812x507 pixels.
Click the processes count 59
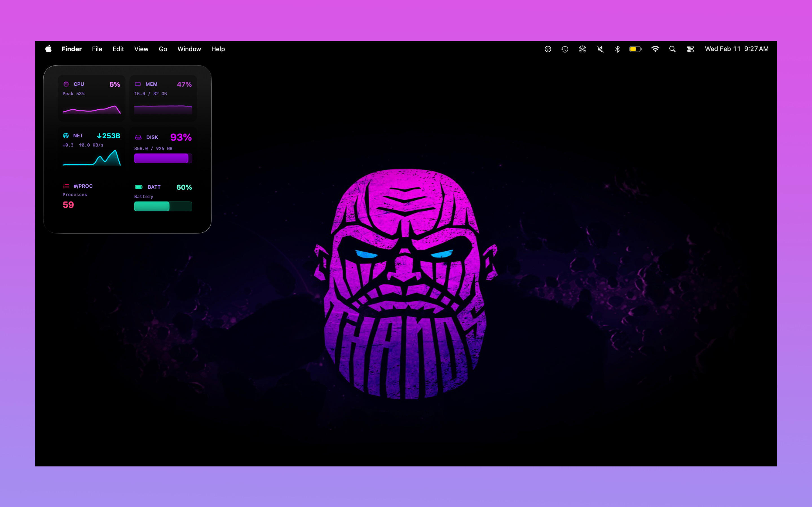click(68, 205)
